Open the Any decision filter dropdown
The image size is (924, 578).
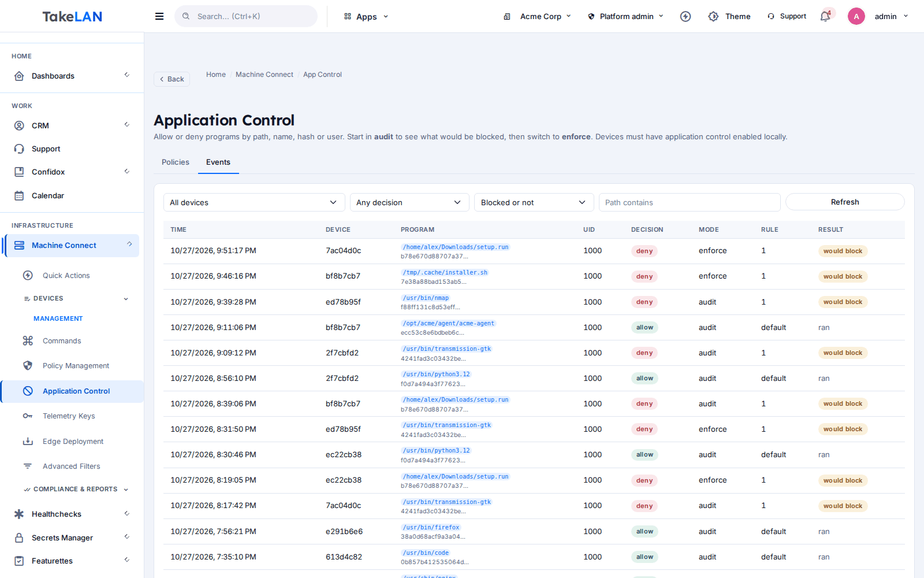[409, 202]
